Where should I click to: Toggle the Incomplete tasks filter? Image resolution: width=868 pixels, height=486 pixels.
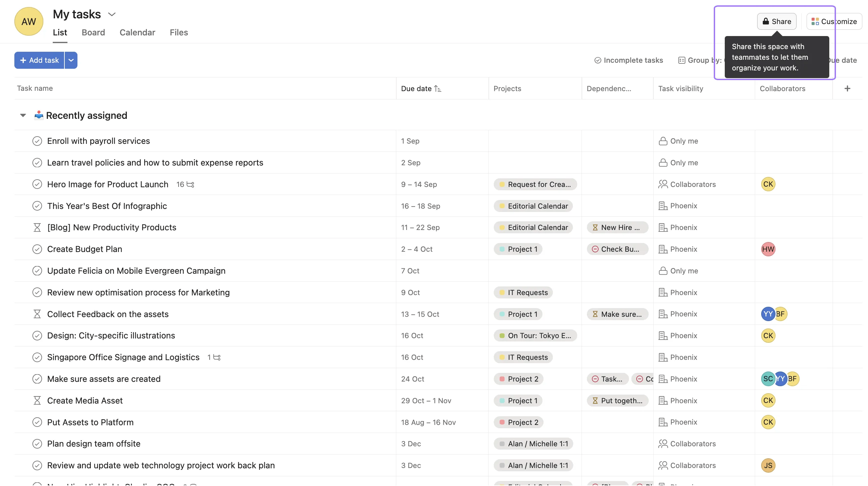629,60
